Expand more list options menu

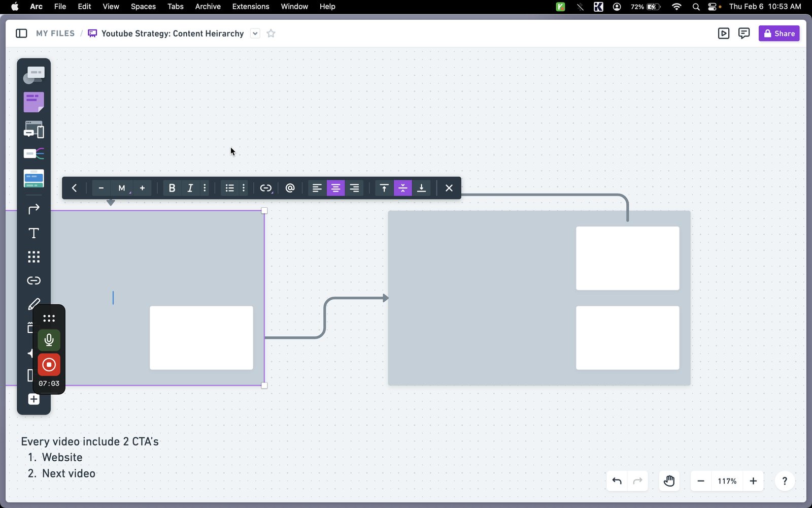coord(244,188)
